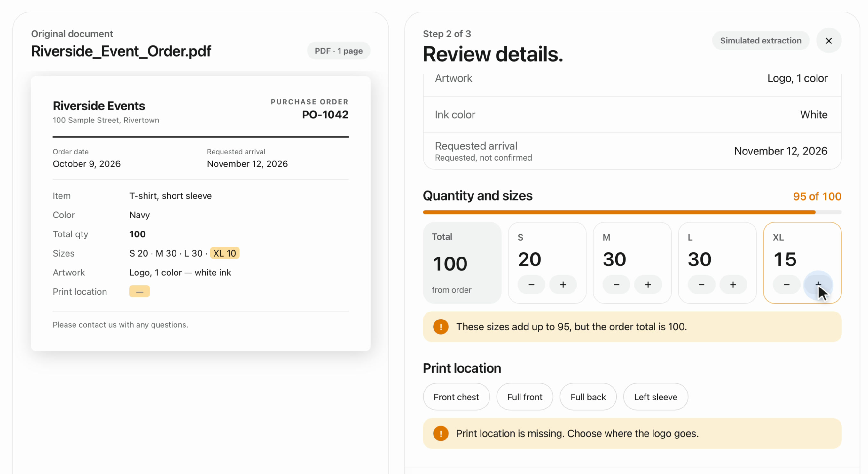Click the highlighted XL 10 size in document

pos(225,253)
